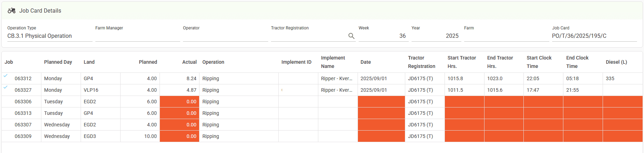
Task: Click the empty Farm field
Action: click(506, 36)
